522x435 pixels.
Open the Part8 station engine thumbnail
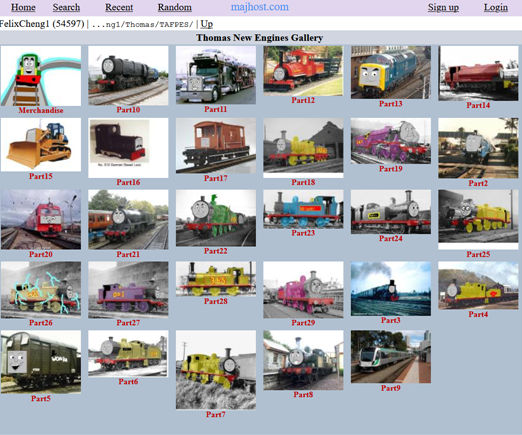coord(303,360)
